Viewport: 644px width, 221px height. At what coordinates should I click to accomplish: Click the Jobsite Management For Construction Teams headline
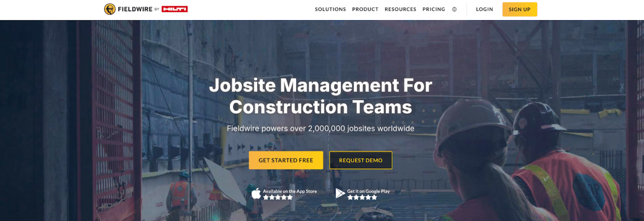[321, 96]
